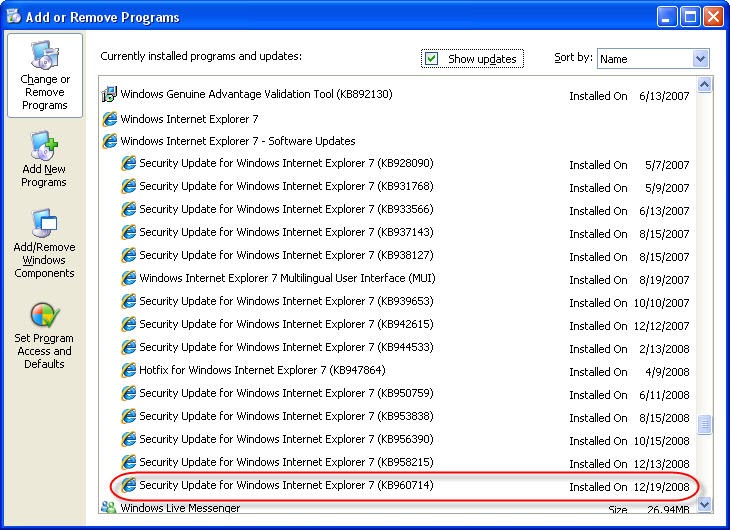730x530 pixels.
Task: Select Security Update KB939653 entry text
Action: coord(286,301)
